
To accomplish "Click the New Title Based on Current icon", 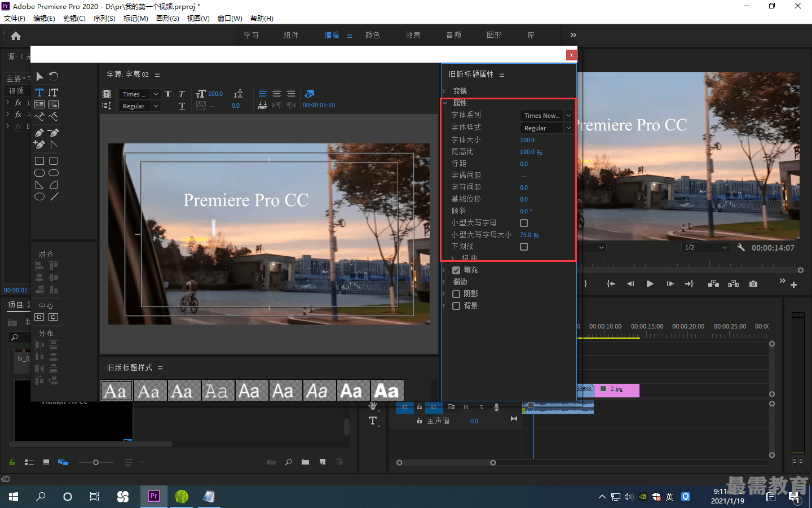I will 107,94.
